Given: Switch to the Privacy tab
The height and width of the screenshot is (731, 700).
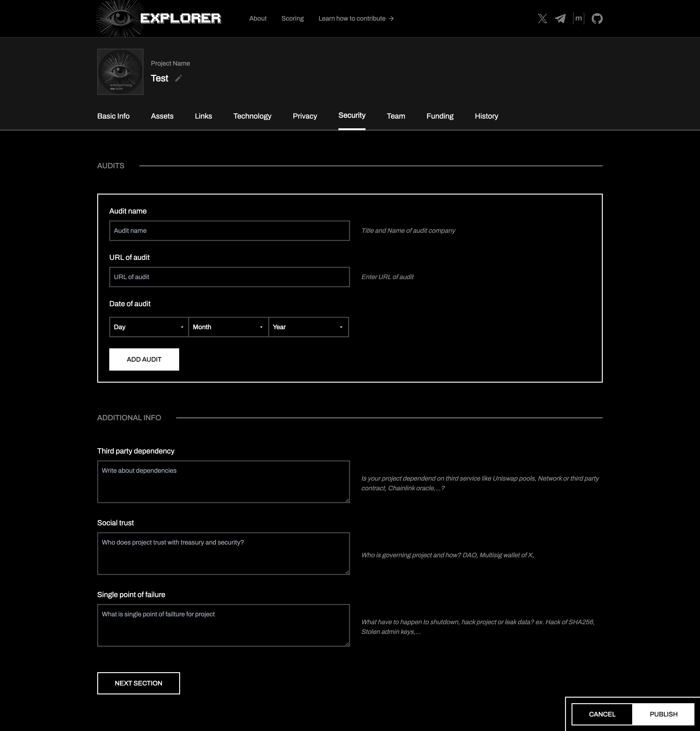Looking at the screenshot, I should pyautogui.click(x=305, y=116).
